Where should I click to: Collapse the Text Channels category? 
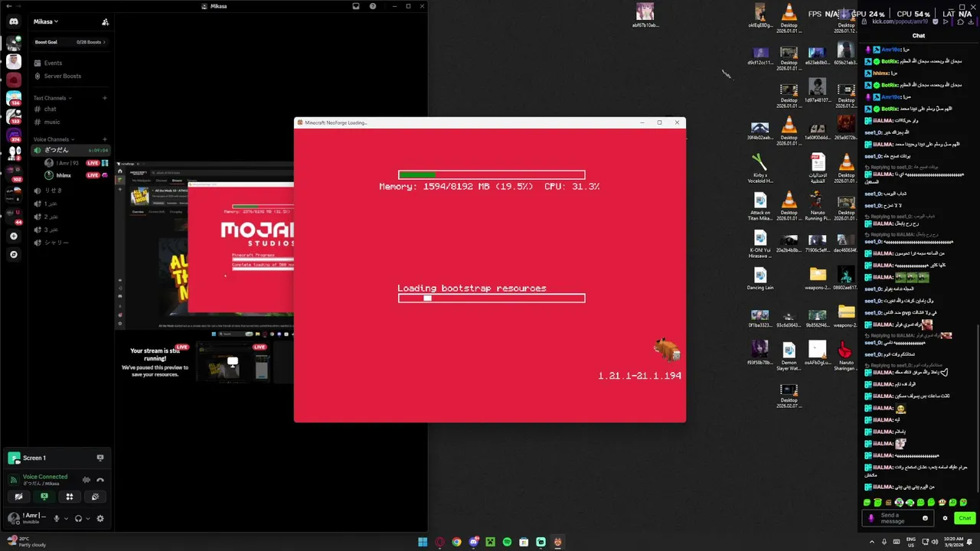(52, 98)
